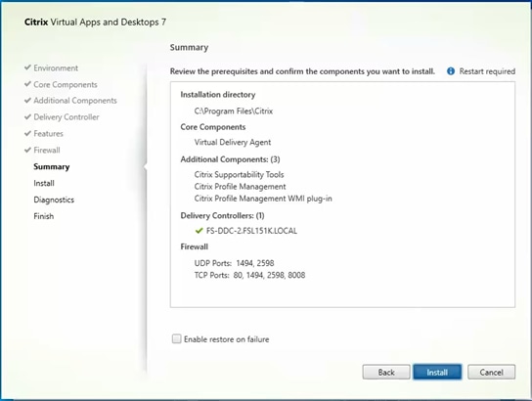Select the Finish step in sidebar

coord(44,216)
